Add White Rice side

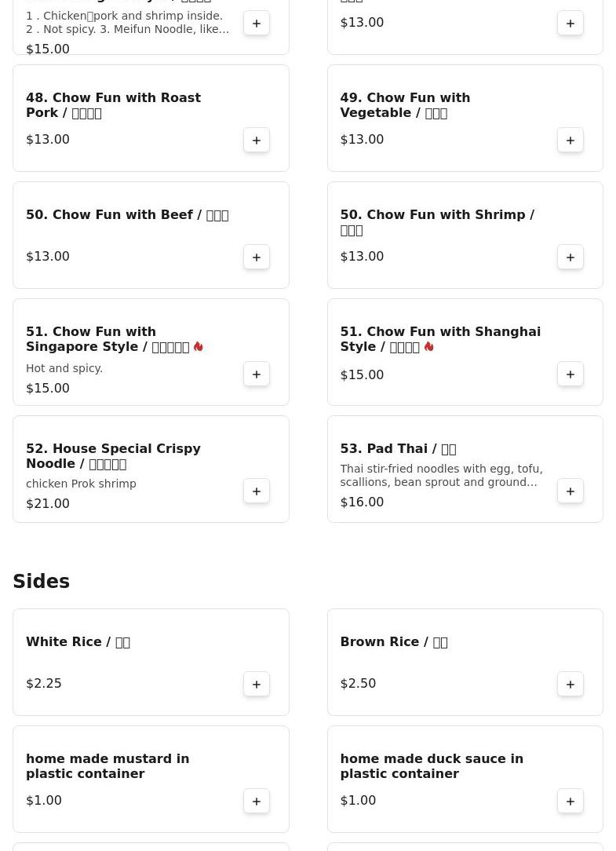[x=257, y=684]
